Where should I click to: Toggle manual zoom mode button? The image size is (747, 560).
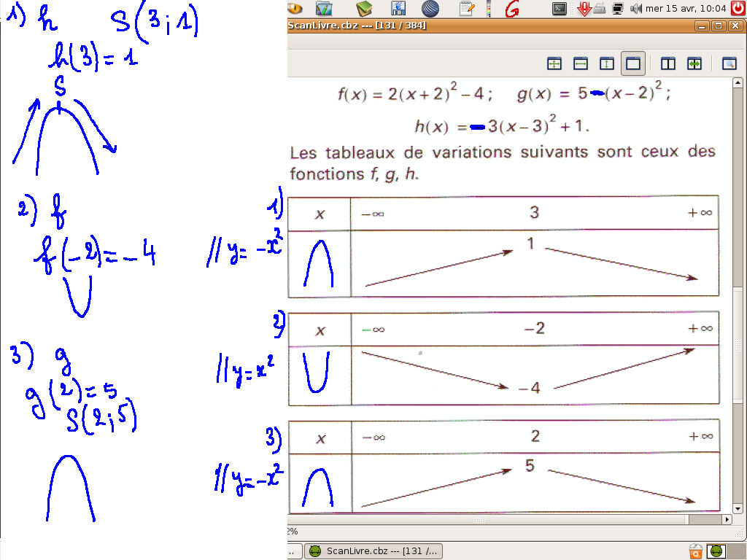click(x=632, y=64)
